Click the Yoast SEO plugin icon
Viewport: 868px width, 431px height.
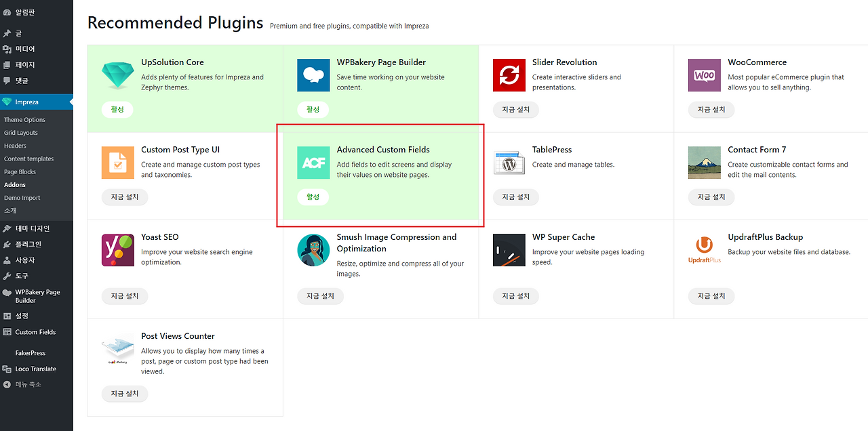tap(118, 250)
